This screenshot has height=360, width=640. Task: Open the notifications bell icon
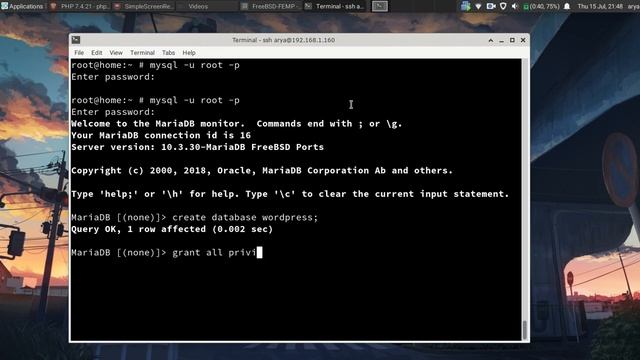pyautogui.click(x=567, y=6)
